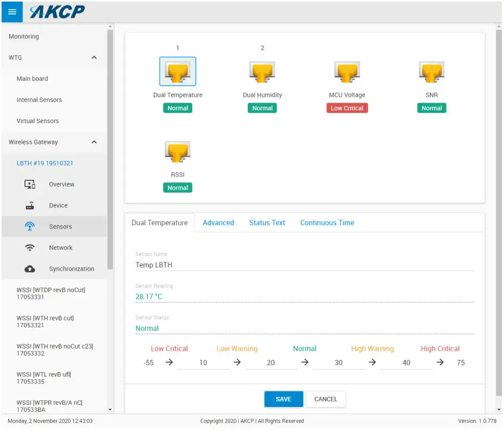Edit the High Critical threshold value 40
The height and width of the screenshot is (431, 504).
pyautogui.click(x=406, y=363)
